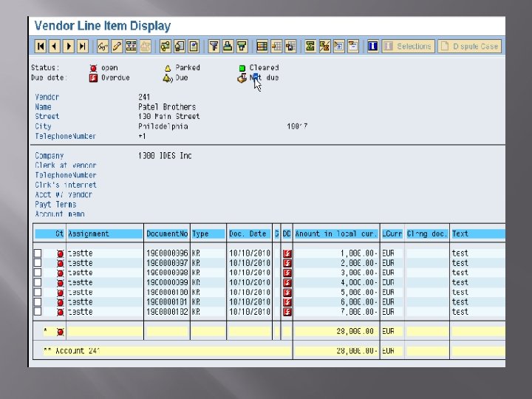The height and width of the screenshot is (399, 532).
Task: Click the subtotal row star marker
Action: point(46,332)
